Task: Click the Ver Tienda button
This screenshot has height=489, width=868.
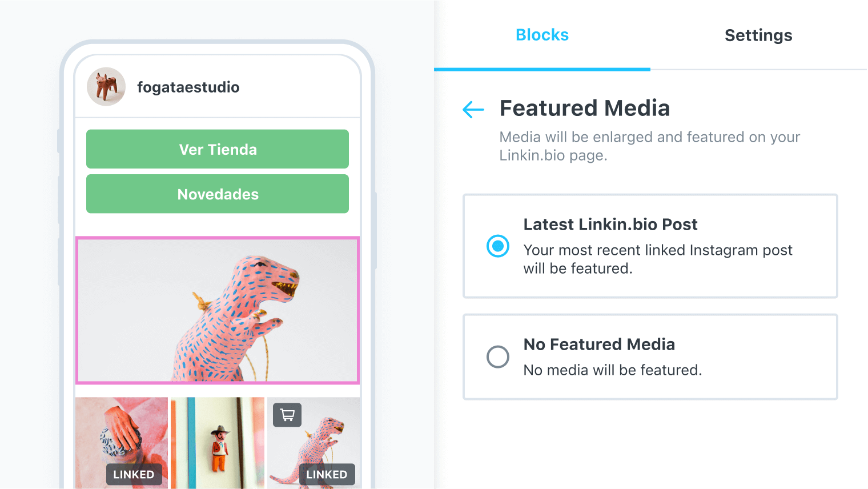Action: [218, 149]
